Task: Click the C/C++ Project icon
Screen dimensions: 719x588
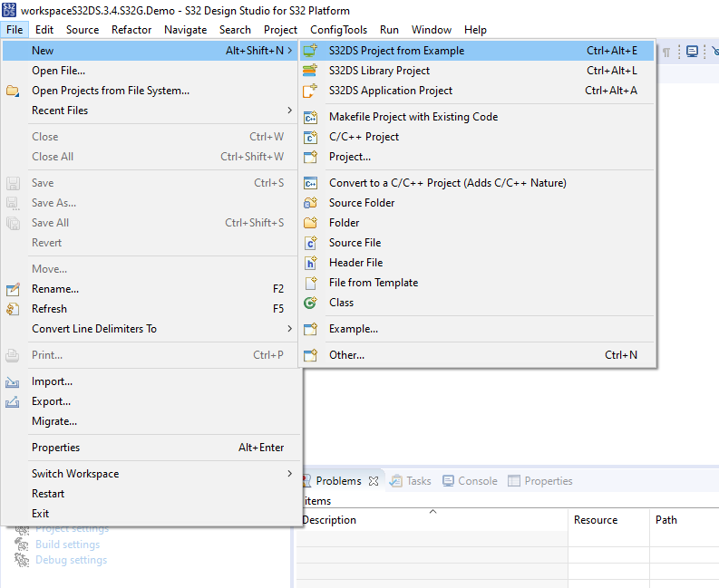Action: 310,137
